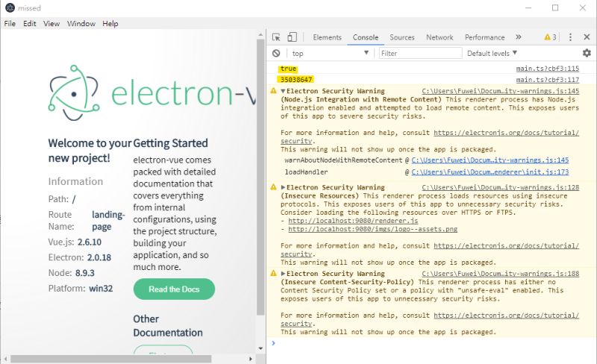Screen dimensions: 597x364
Task: Close the DevTools panel
Action: 587,37
